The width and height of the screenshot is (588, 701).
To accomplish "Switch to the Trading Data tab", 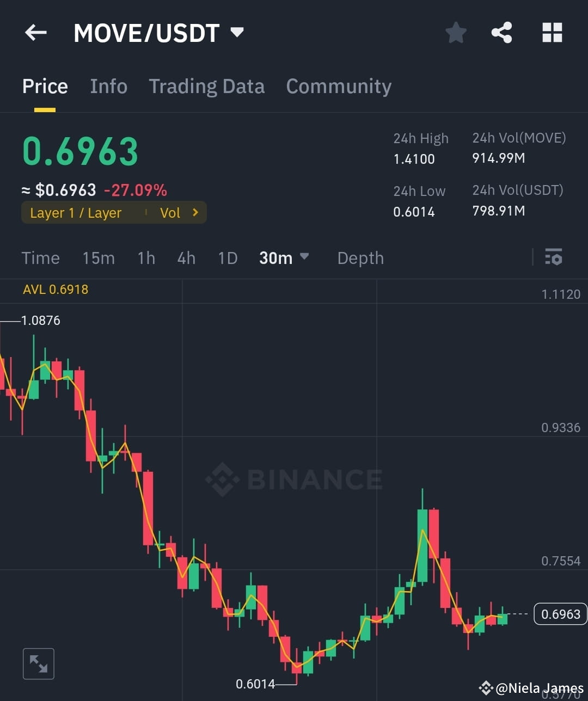I will tap(206, 86).
